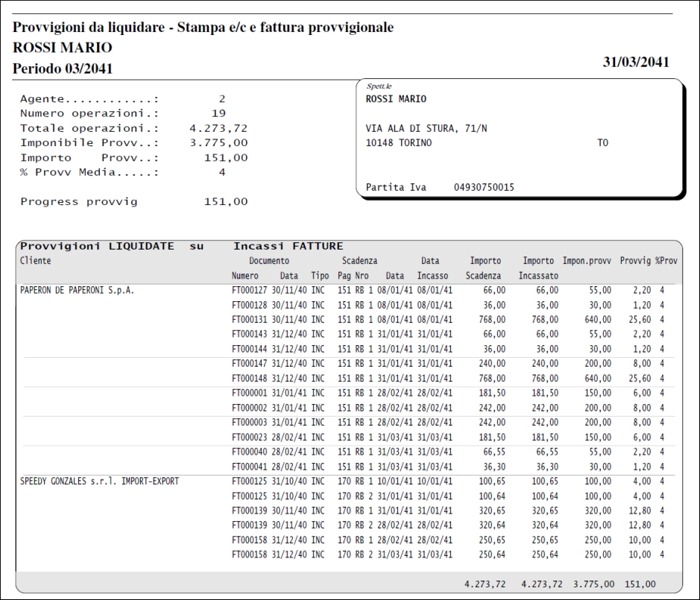Image resolution: width=700 pixels, height=600 pixels.
Task: Click document number FT000001
Action: tap(249, 393)
